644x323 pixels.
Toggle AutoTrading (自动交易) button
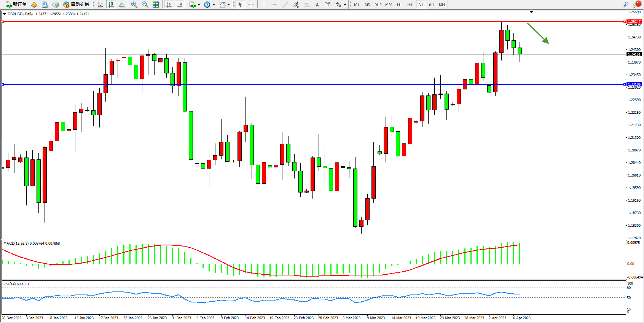pyautogui.click(x=76, y=5)
